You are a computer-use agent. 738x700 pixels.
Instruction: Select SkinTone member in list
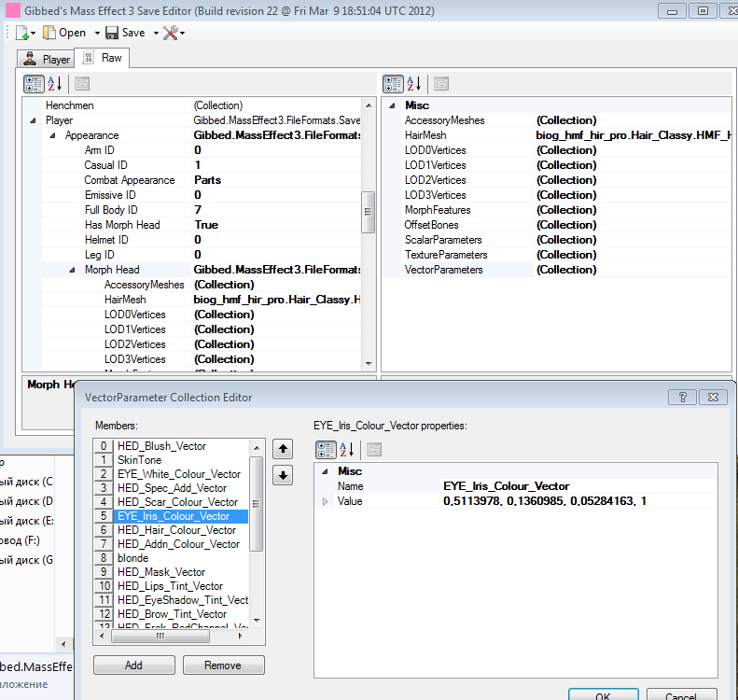tap(172, 460)
